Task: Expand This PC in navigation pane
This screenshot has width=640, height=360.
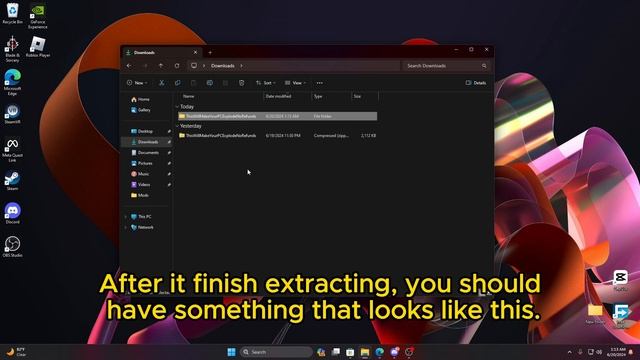Action: (x=126, y=217)
